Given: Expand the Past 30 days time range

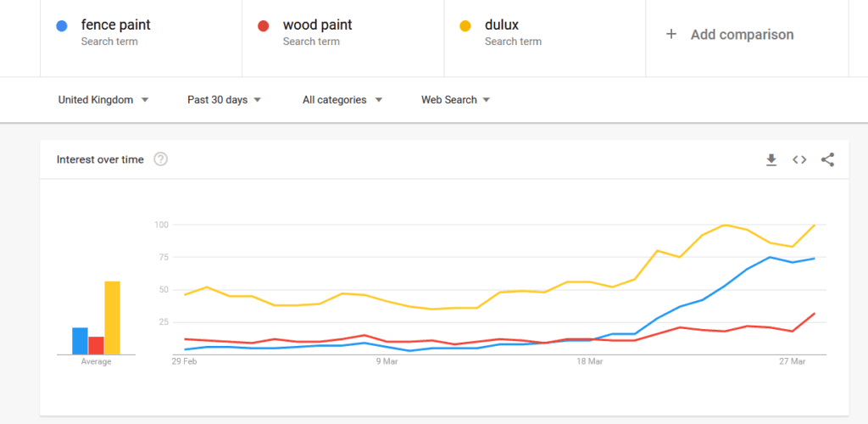Looking at the screenshot, I should 224,100.
